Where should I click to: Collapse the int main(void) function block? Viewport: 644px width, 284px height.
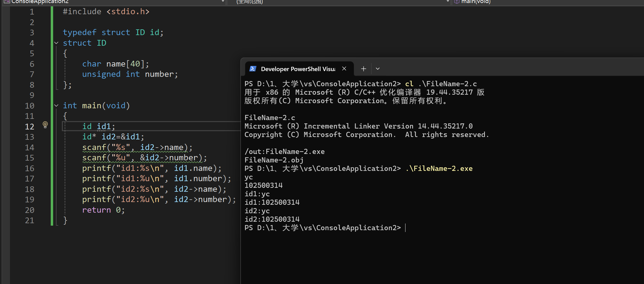point(56,106)
